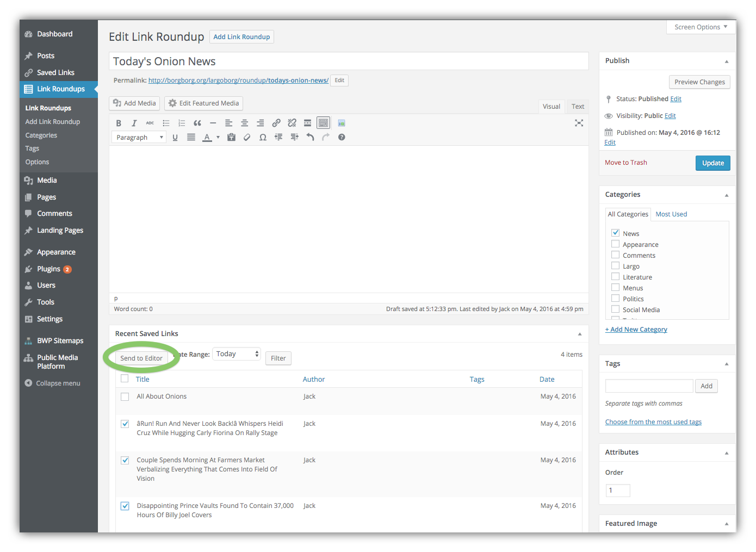The width and height of the screenshot is (756, 552).
Task: Open the Date Range Today dropdown
Action: click(x=237, y=354)
